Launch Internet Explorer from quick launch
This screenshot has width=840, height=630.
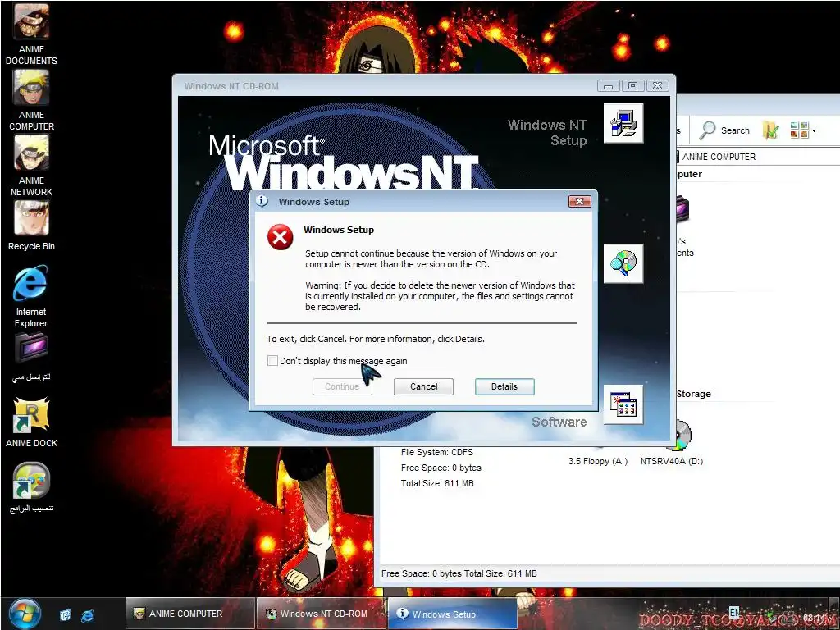click(87, 615)
